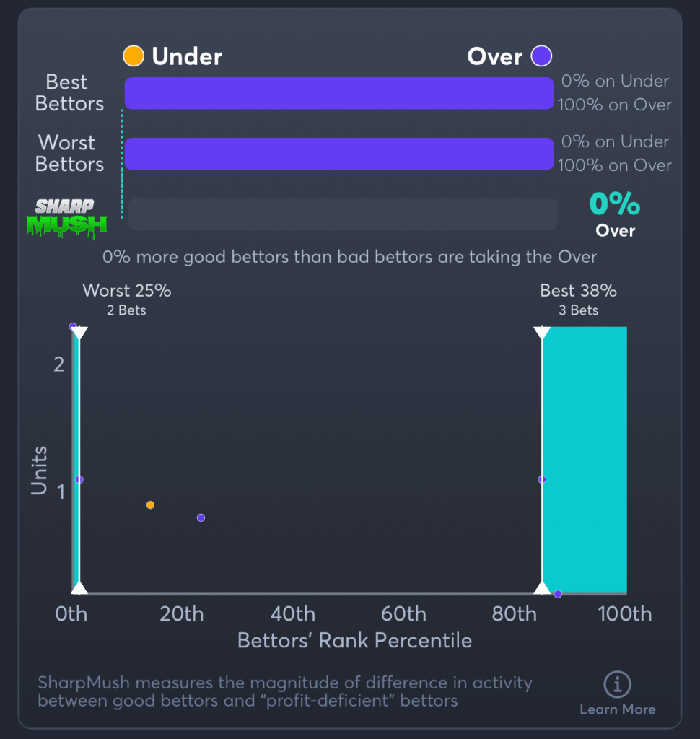700x739 pixels.
Task: Click the purple dot on Worst range line
Action: click(x=79, y=479)
